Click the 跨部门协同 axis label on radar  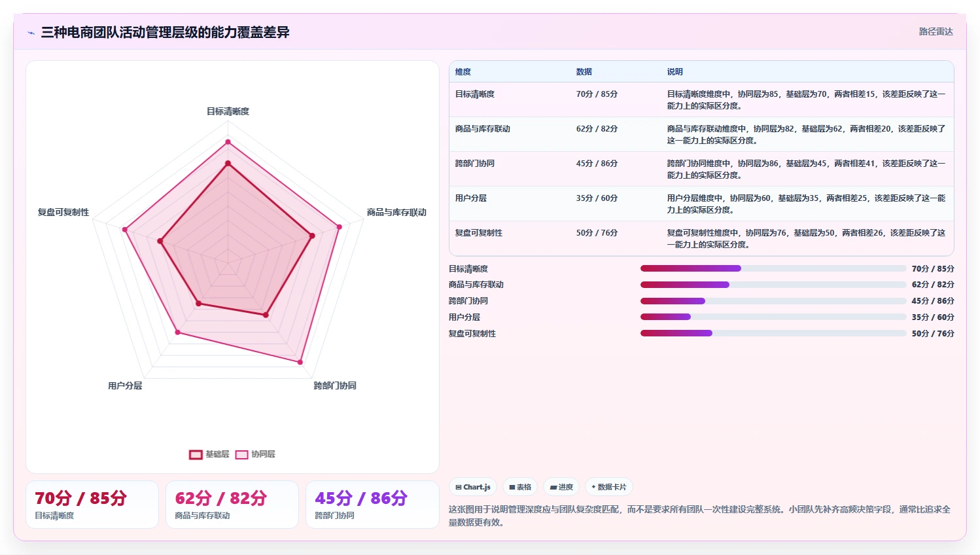pos(335,385)
